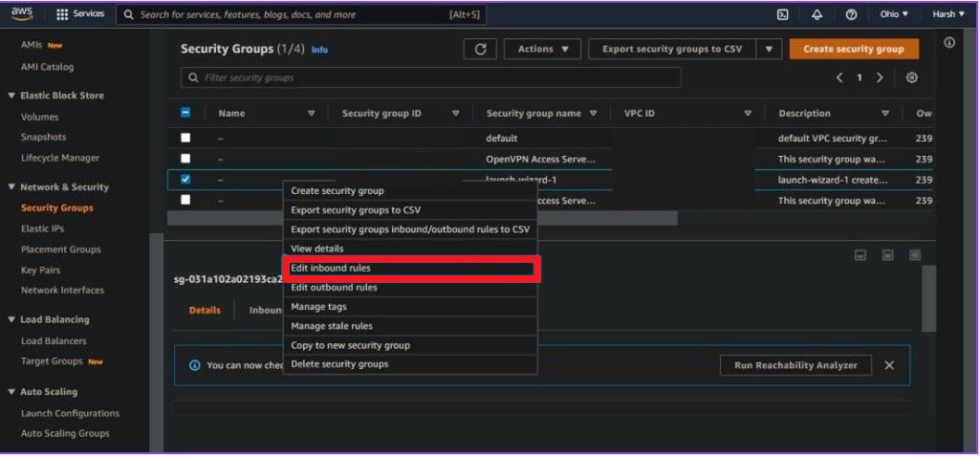Screen dimensions: 980x456
Task: Open Volumes in the sidebar
Action: (39, 117)
